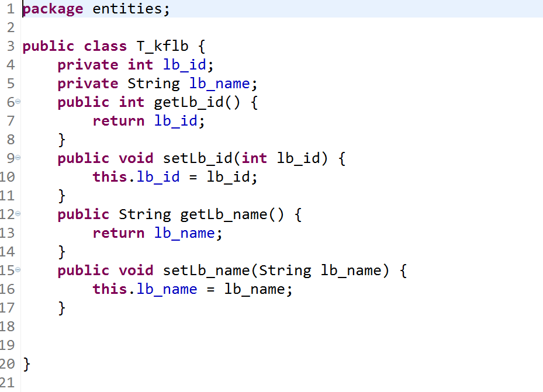Image resolution: width=543 pixels, height=392 pixels.
Task: Click 'lb_name' field in private String declaration
Action: pos(220,84)
